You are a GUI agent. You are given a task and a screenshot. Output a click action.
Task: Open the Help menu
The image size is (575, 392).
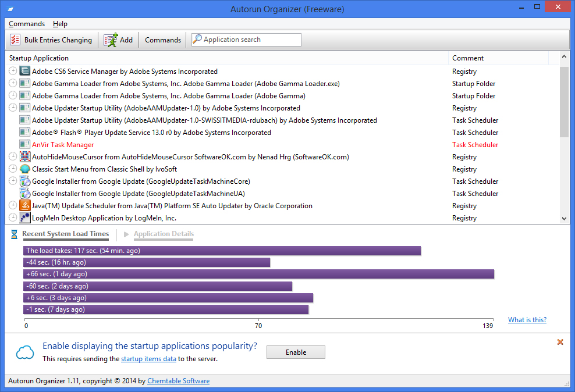pos(60,24)
